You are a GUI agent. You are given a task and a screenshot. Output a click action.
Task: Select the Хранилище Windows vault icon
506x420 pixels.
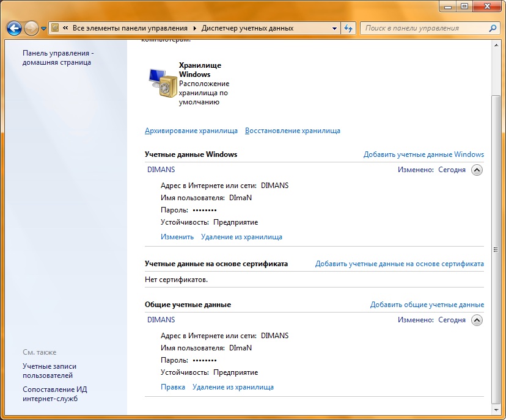163,83
